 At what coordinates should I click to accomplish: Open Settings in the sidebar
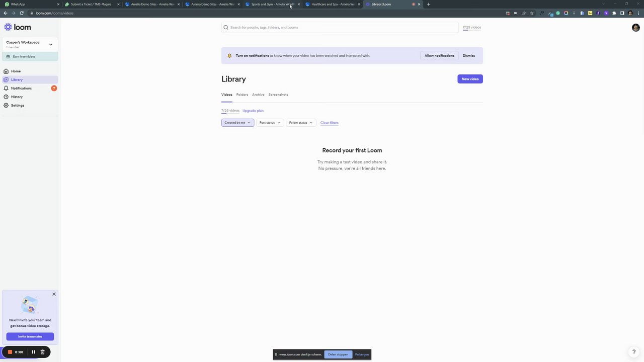pyautogui.click(x=30, y=105)
